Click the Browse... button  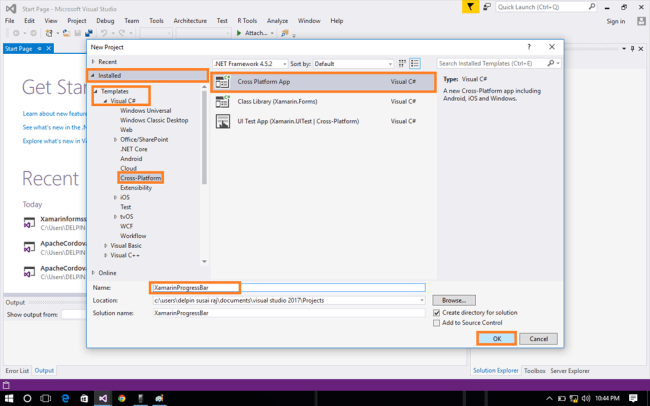point(454,300)
